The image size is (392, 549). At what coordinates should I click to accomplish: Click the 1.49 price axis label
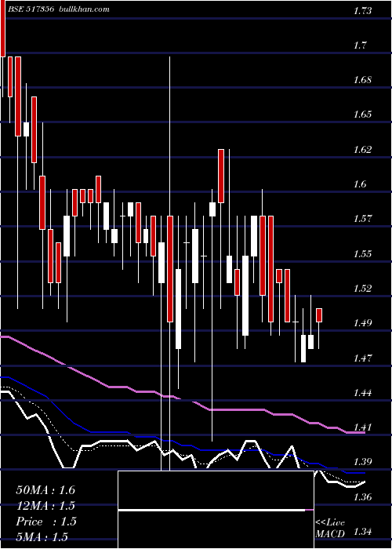click(x=362, y=323)
